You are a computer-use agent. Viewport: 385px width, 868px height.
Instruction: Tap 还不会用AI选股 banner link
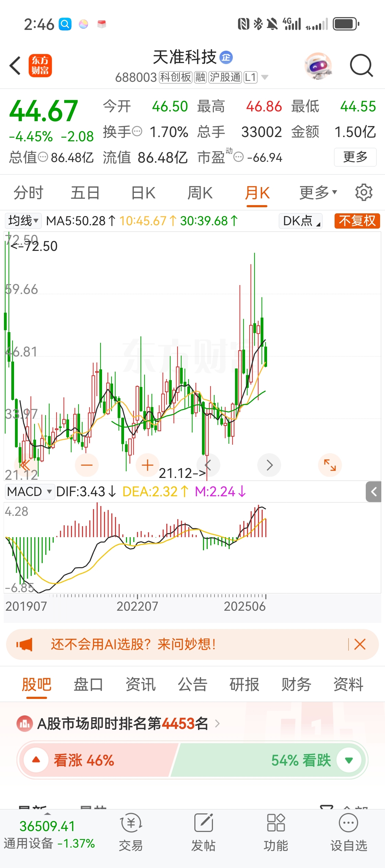pos(133,644)
